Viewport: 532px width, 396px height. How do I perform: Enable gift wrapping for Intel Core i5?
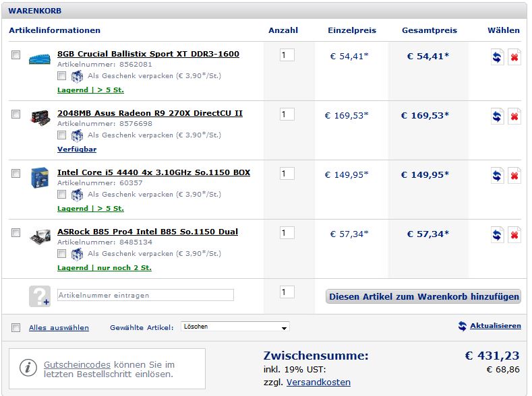pyautogui.click(x=61, y=194)
